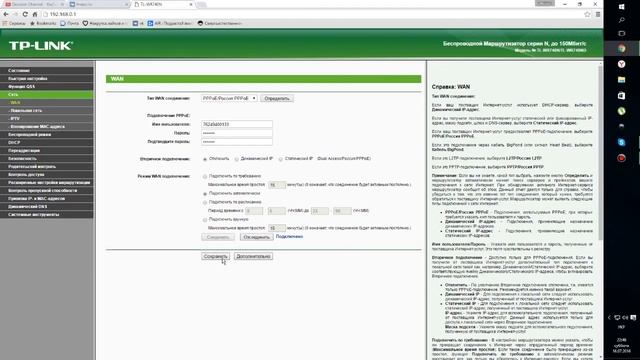
Task: Click the username input field
Action: tap(237, 124)
